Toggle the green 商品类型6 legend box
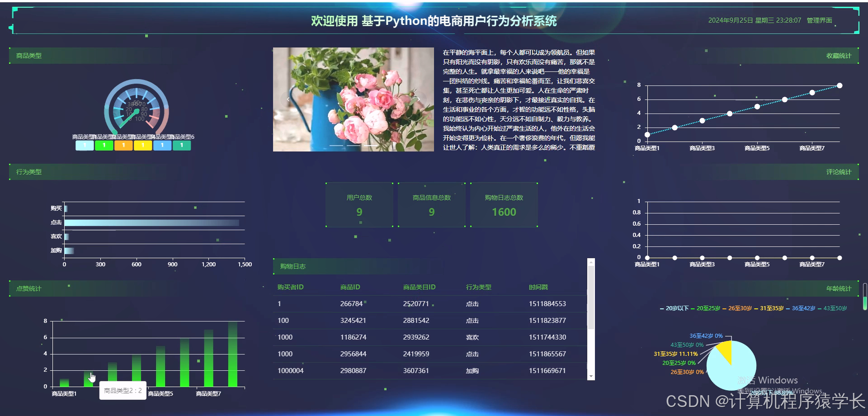Image resolution: width=868 pixels, height=416 pixels. click(182, 145)
